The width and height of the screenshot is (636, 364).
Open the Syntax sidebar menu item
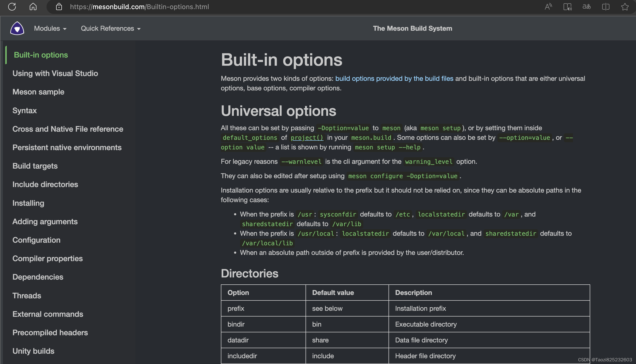pyautogui.click(x=24, y=111)
